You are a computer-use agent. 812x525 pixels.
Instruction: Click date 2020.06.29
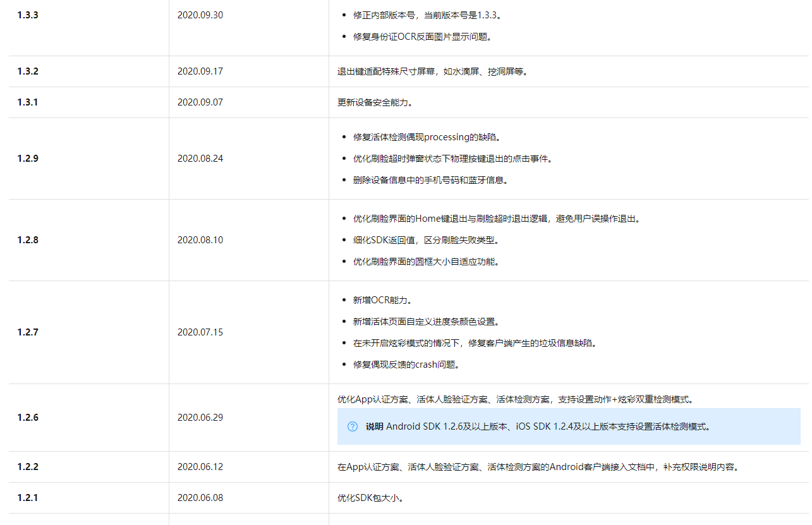coord(200,418)
